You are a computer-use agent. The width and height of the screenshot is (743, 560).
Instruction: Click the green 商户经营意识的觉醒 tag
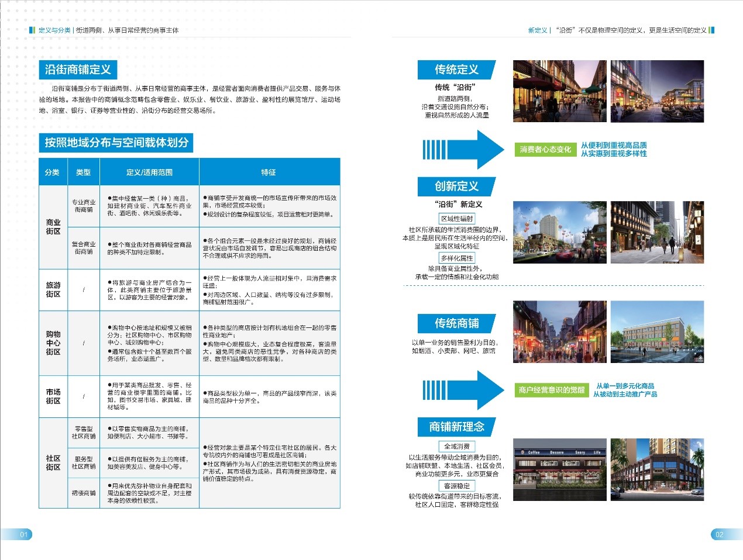click(551, 390)
